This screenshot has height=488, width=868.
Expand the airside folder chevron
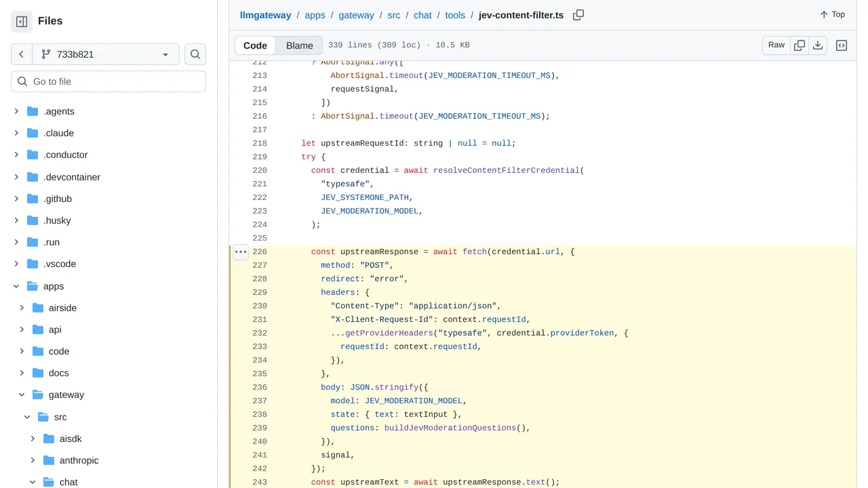(x=22, y=308)
